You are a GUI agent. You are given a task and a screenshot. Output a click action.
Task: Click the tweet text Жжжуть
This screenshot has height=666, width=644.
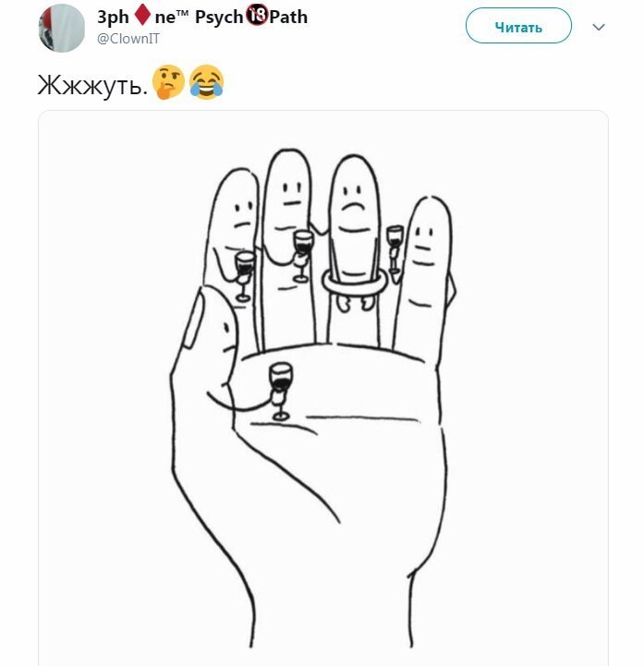tap(92, 85)
